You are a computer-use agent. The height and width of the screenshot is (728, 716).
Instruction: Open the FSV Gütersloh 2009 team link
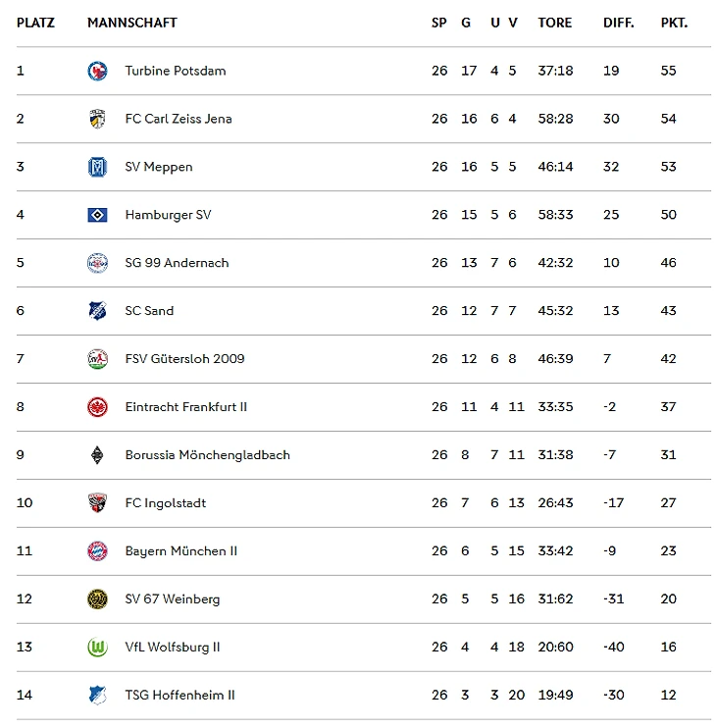[x=184, y=359]
